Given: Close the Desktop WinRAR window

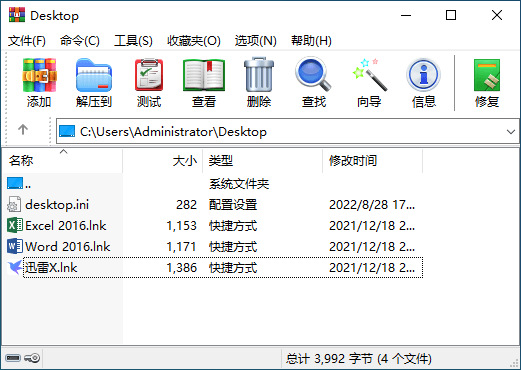Looking at the screenshot, I should (x=497, y=15).
